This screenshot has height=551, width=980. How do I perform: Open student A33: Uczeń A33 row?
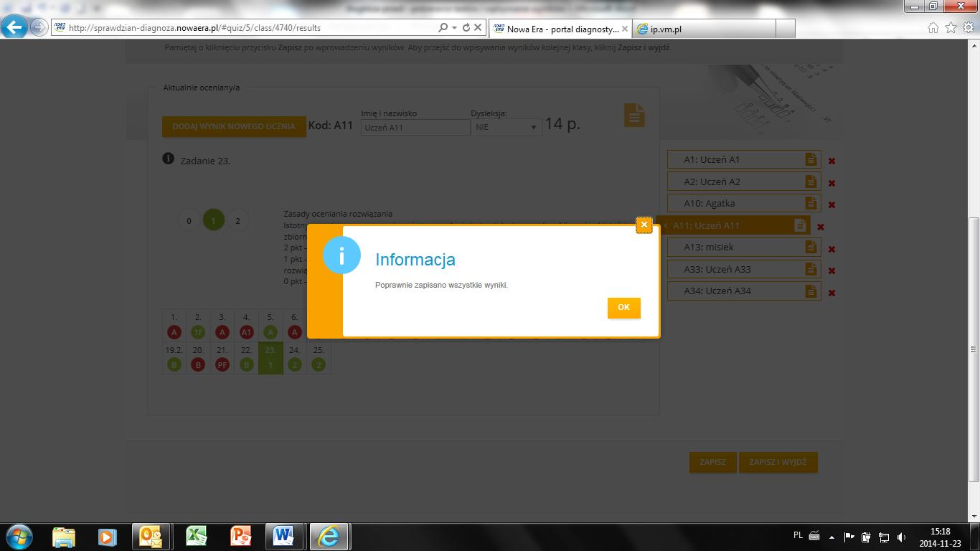pos(744,269)
